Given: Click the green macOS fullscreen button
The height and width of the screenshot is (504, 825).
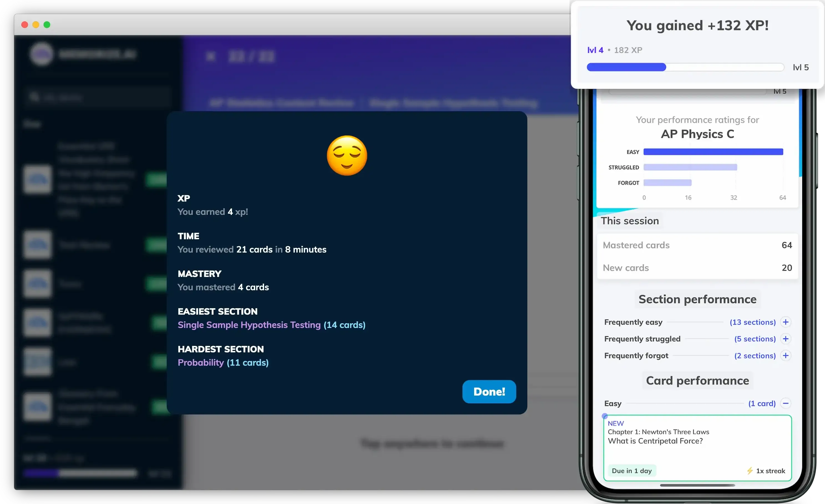Looking at the screenshot, I should click(x=47, y=25).
